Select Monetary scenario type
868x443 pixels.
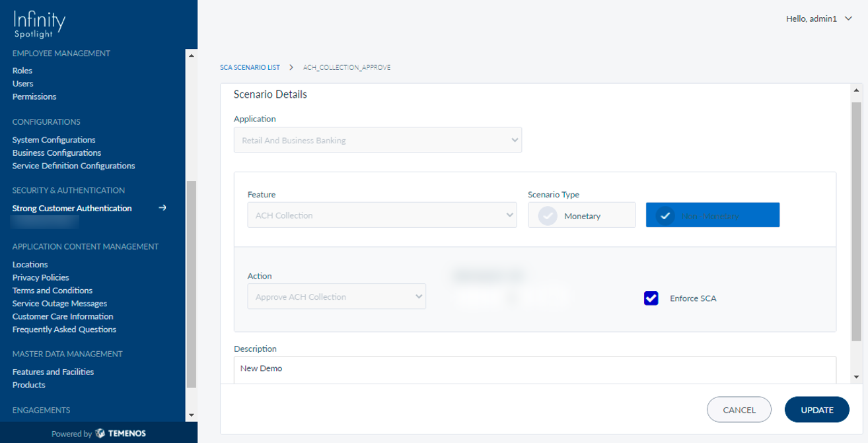pos(581,215)
